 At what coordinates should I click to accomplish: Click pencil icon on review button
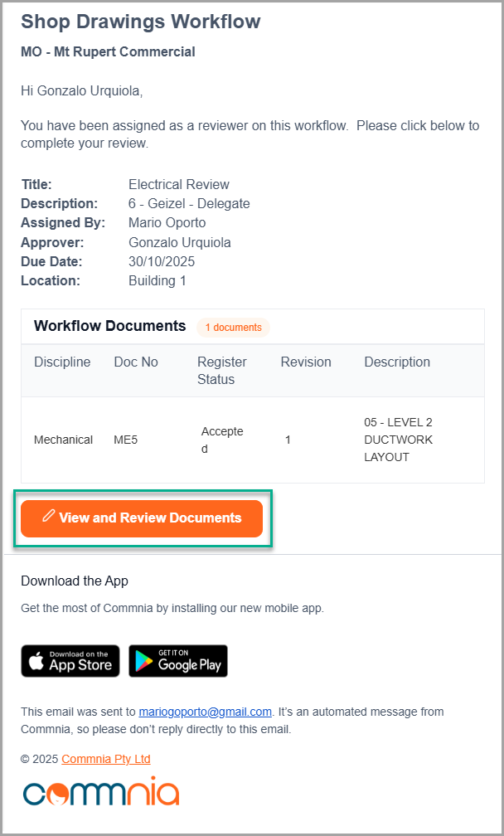(x=49, y=517)
